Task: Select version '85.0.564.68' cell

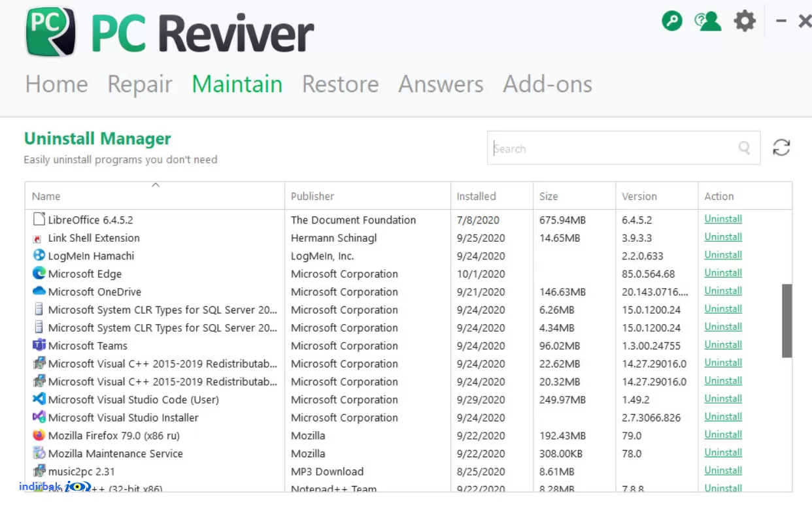Action: 648,274
